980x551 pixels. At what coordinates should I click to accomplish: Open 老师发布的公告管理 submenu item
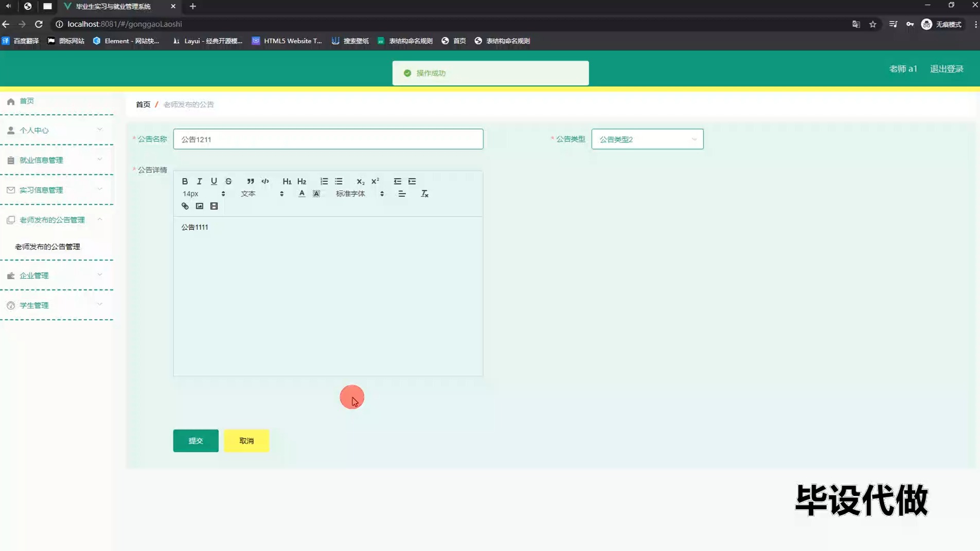point(47,247)
